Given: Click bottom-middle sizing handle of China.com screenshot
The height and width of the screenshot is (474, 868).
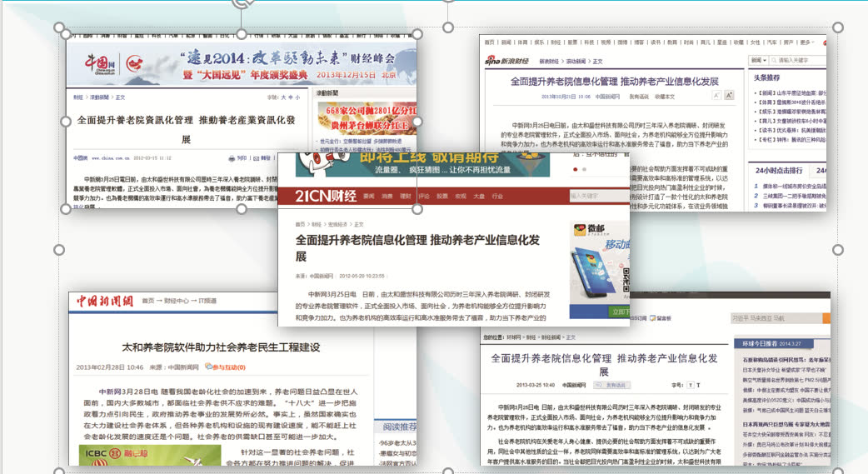Looking at the screenshot, I should point(242,209).
